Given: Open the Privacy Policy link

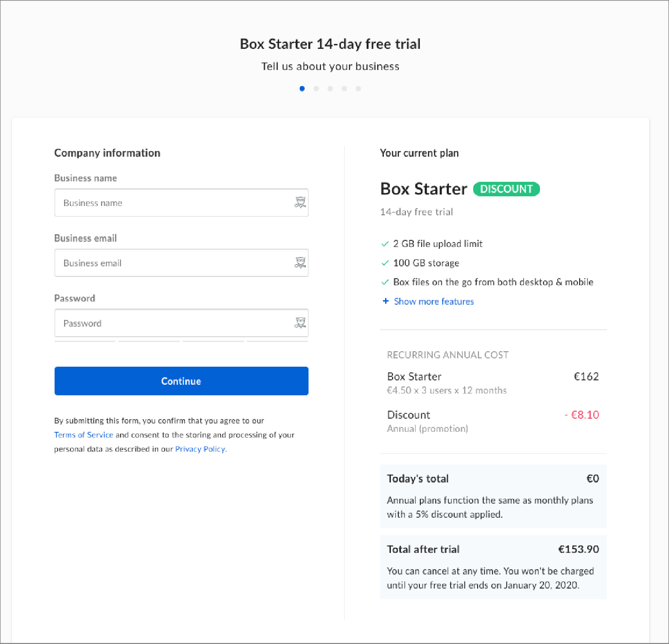Looking at the screenshot, I should [200, 449].
